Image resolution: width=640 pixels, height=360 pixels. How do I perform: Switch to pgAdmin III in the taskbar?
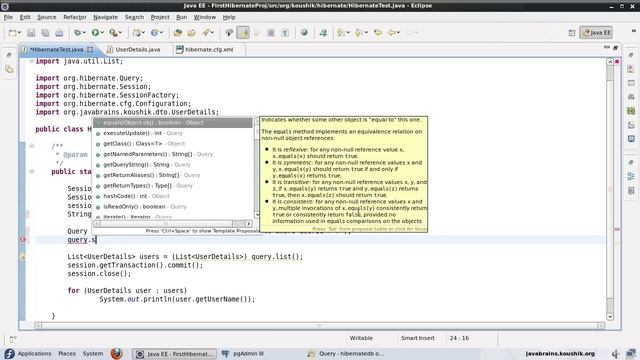point(243,353)
